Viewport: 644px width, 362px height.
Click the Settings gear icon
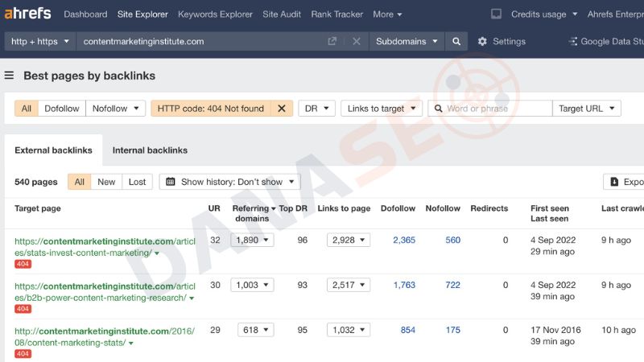click(x=482, y=42)
